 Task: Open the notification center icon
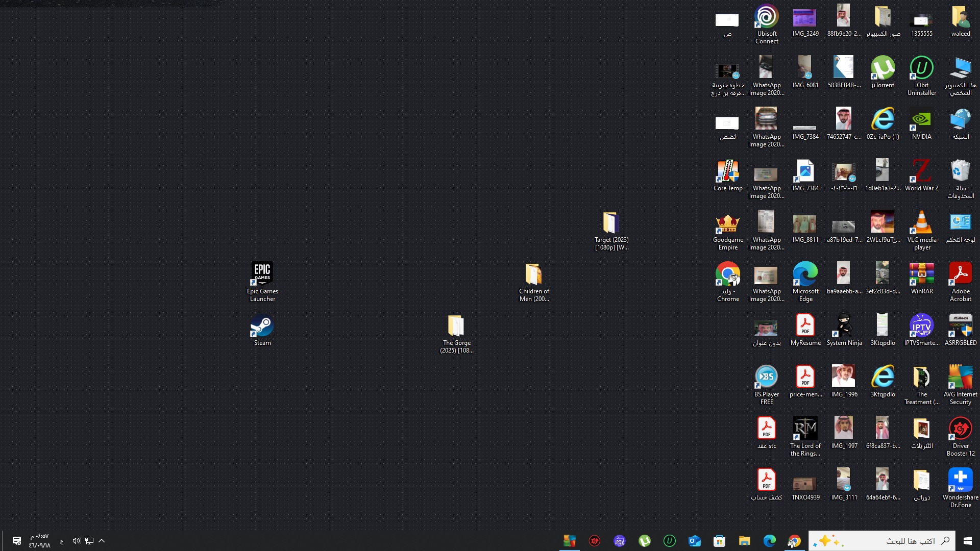(16, 541)
